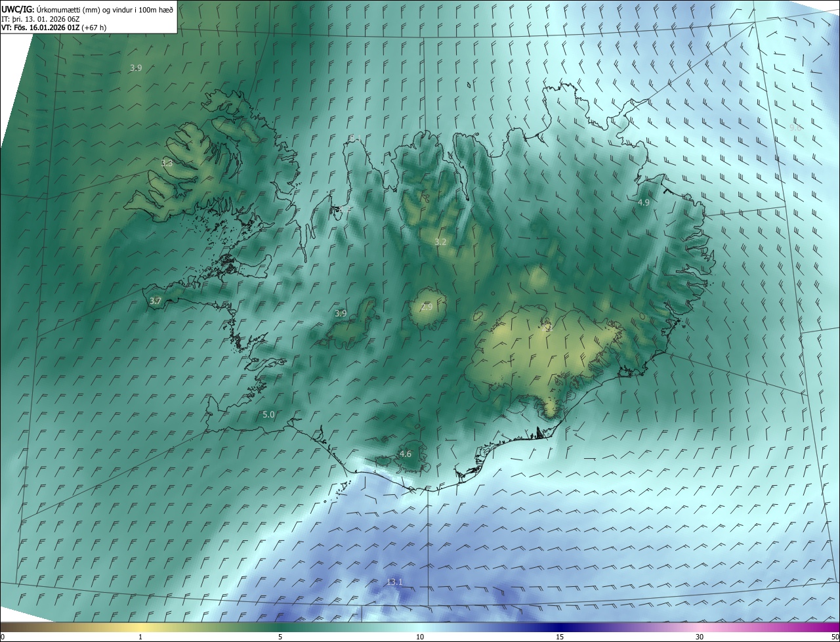
Task: Click the '3.9' value on Langjökull glacier
Action: (341, 314)
